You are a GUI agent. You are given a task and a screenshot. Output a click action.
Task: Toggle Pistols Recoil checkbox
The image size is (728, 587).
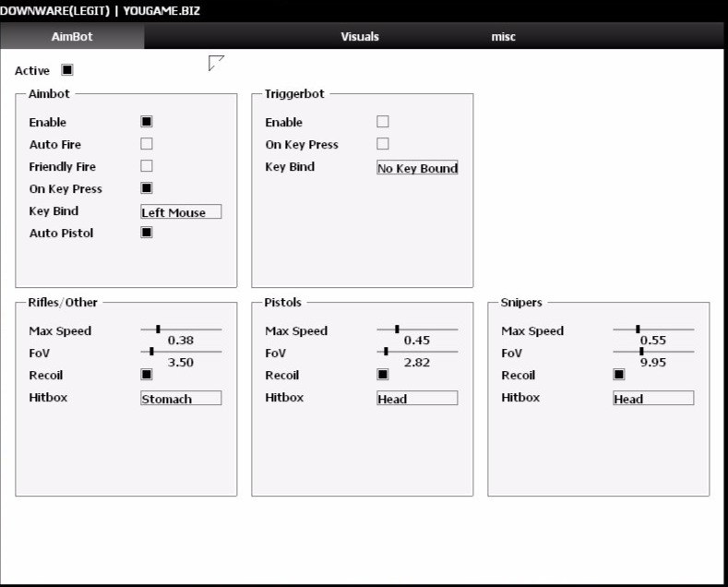[x=383, y=375]
